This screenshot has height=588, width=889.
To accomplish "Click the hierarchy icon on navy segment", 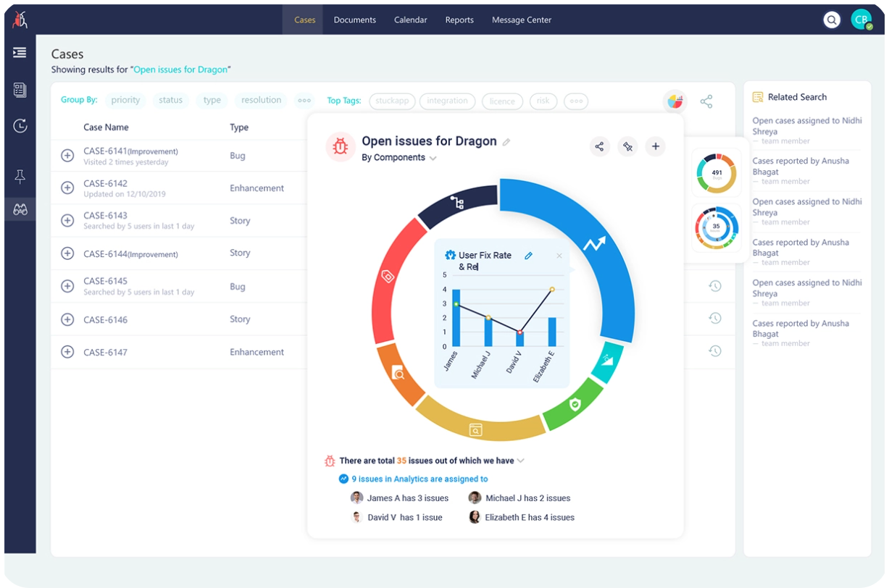I will click(x=457, y=202).
